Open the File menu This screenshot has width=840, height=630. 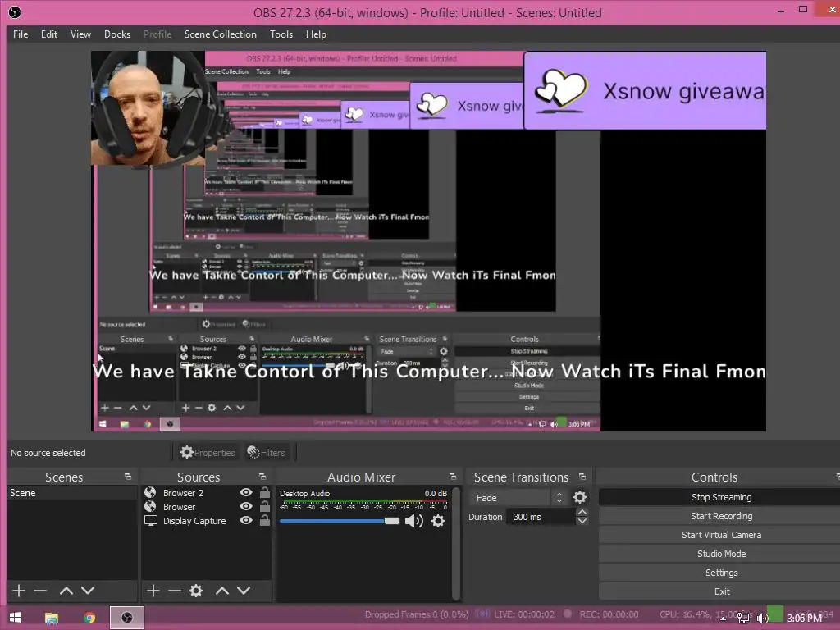coord(21,34)
